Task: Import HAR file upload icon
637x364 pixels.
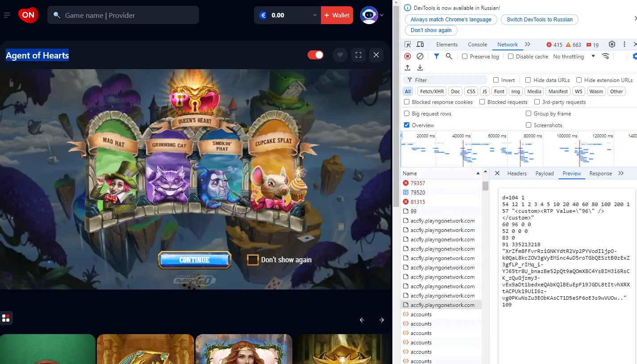Action: 408,68
